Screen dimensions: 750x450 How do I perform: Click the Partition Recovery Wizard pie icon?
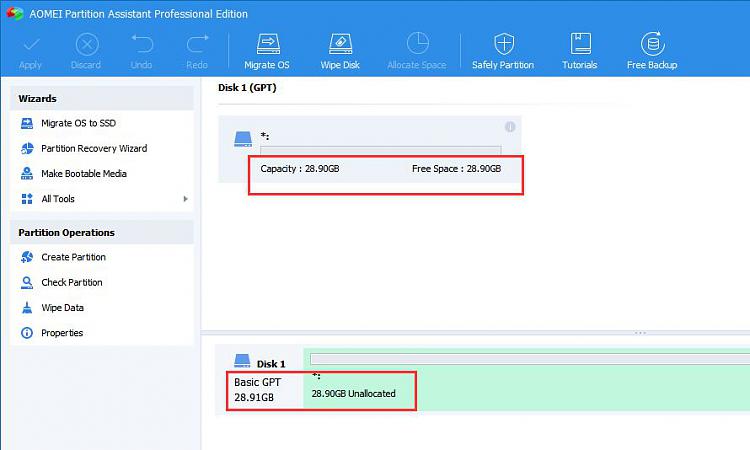(27, 149)
